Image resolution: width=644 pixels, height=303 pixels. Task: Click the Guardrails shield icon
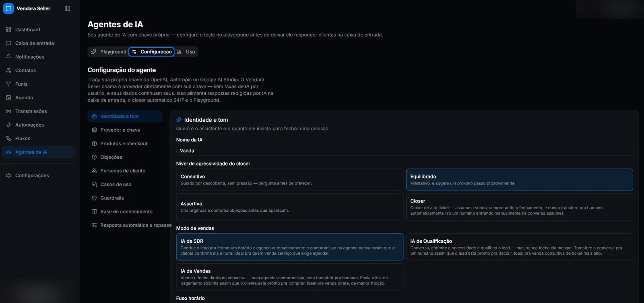(x=94, y=198)
